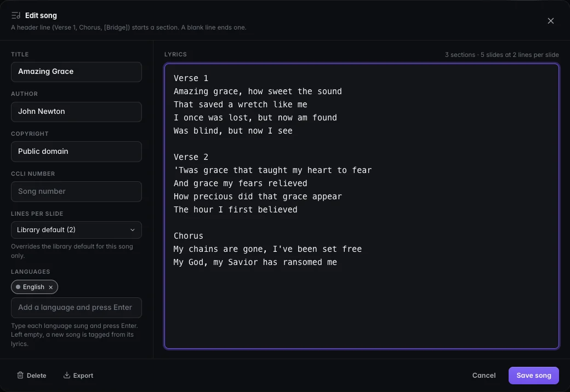Click the trash icon beside Delete
This screenshot has height=392, width=570.
tap(20, 376)
